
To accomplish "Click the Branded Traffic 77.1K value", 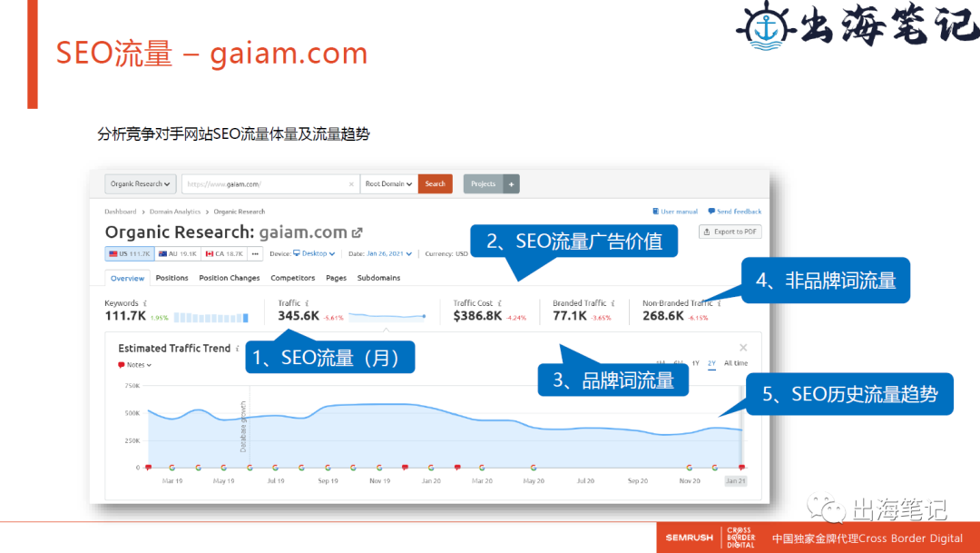I will click(x=569, y=316).
